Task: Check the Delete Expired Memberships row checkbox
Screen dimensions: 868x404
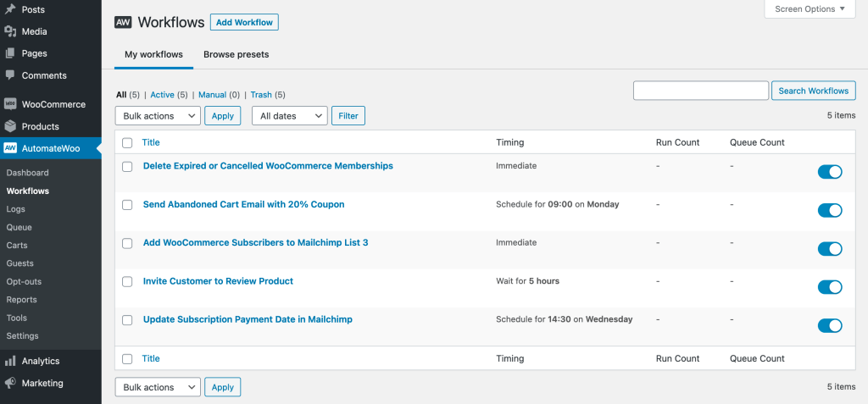Action: point(127,167)
